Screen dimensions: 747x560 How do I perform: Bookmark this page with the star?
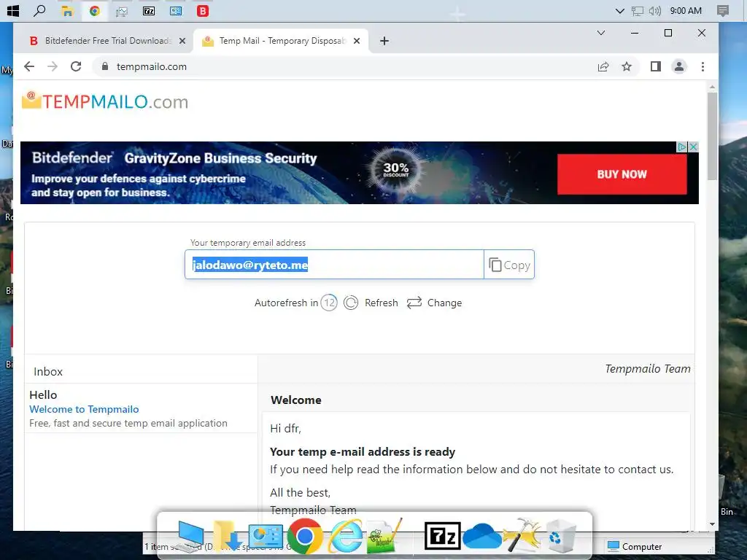[x=627, y=66]
